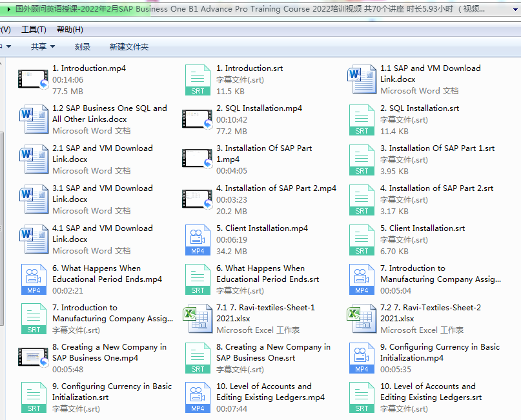This screenshot has width=521, height=420.
Task: Open the 2. SQL Installation.mp4 thumbnail
Action: 198,119
